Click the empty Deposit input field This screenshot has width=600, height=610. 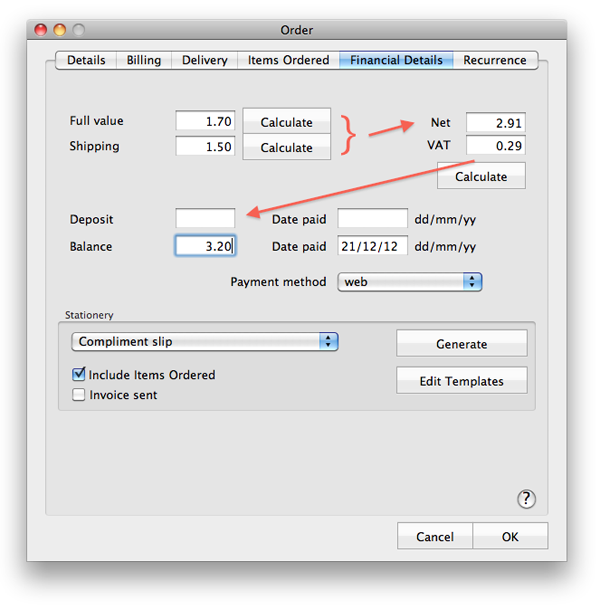(205, 219)
